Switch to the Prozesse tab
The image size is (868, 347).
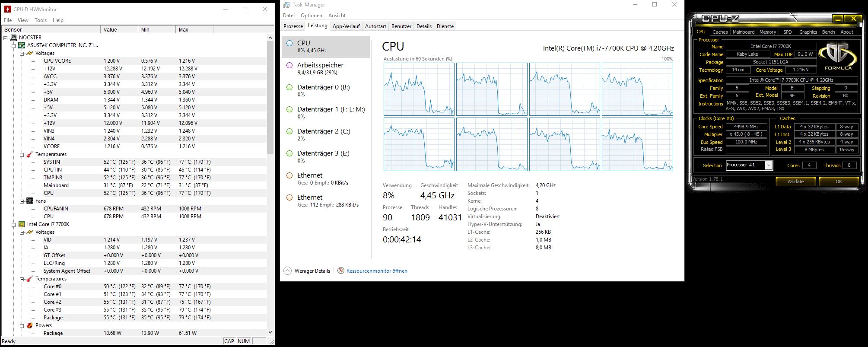[x=293, y=26]
